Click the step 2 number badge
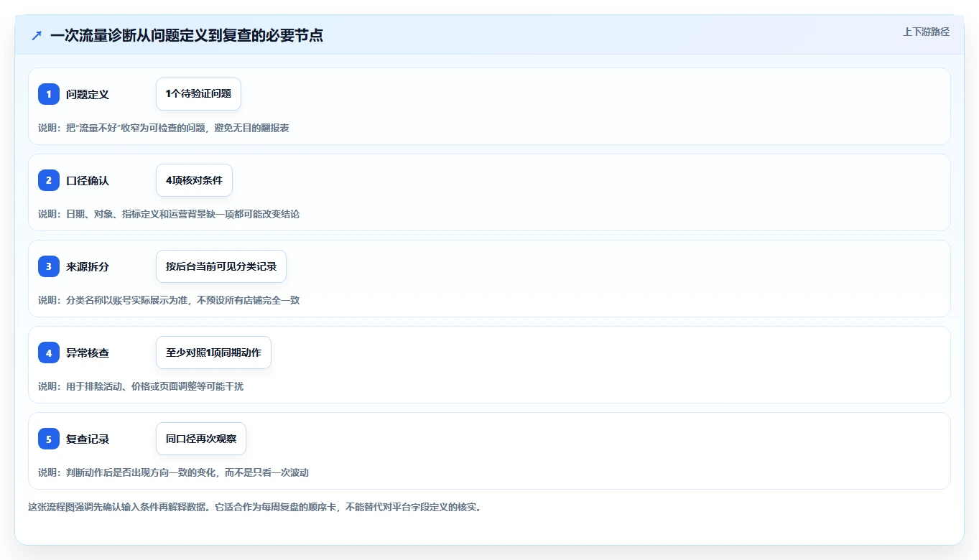 coord(49,180)
